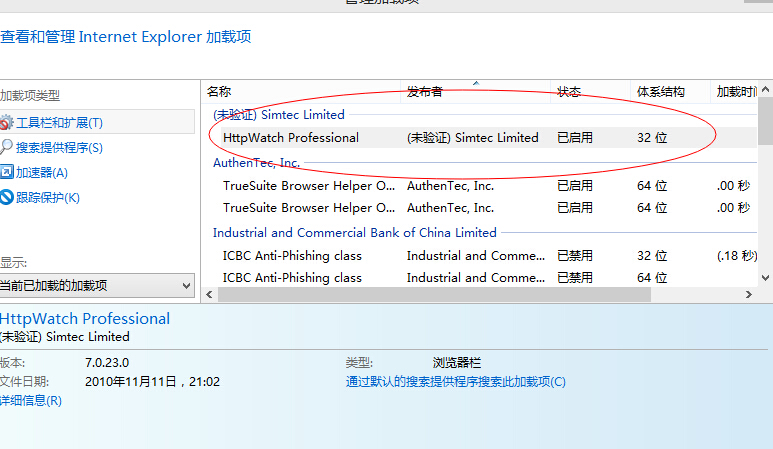Click the Accelerators icon in sidebar
Image resolution: width=773 pixels, height=449 pixels.
click(6, 173)
